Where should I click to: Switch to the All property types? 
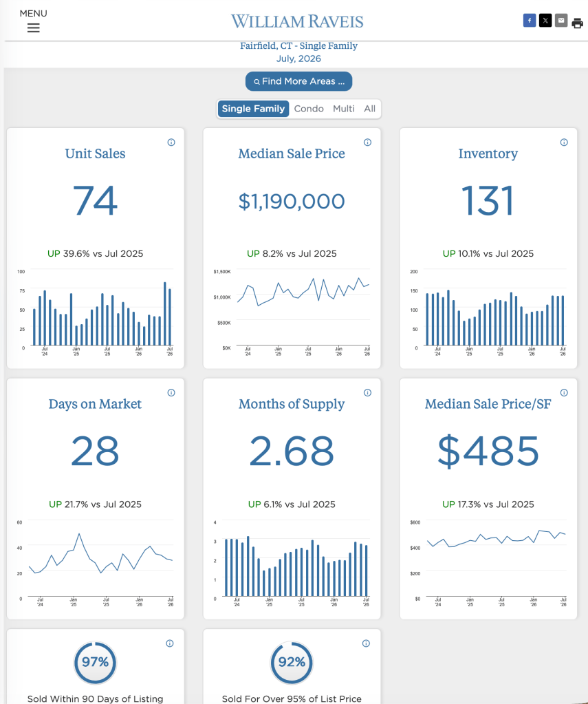(369, 109)
